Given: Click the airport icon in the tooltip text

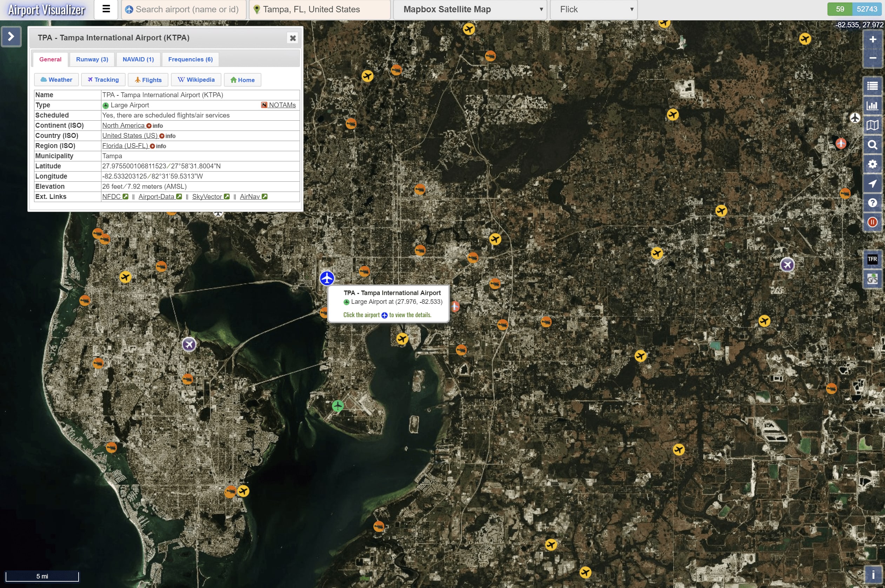Looking at the screenshot, I should click(384, 315).
